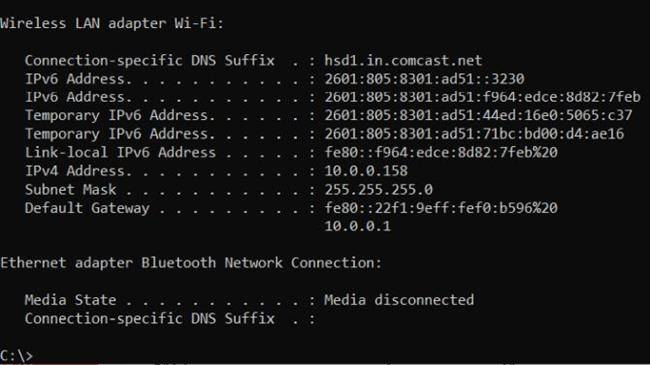
Task: Click the first IPv6 address ending in 3230
Action: (x=424, y=79)
